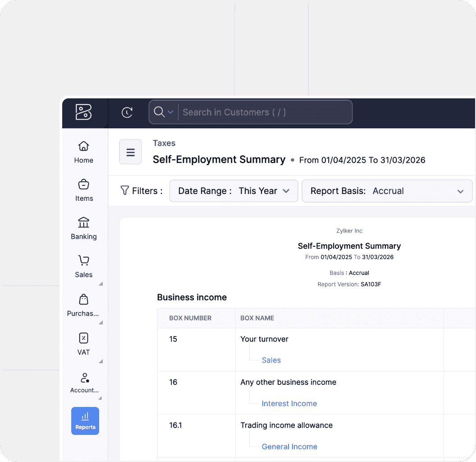476x462 pixels.
Task: Select the Reports sidebar item
Action: point(85,421)
